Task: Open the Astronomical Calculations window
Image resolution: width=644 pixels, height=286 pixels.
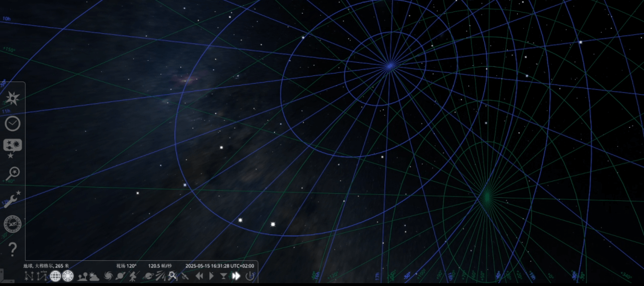Action: [12, 224]
